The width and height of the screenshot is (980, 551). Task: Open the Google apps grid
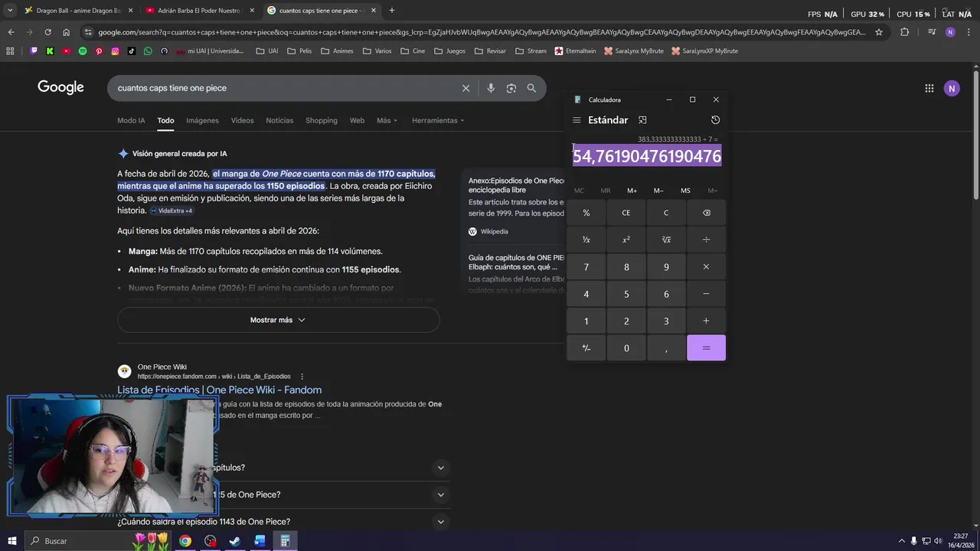coord(929,88)
